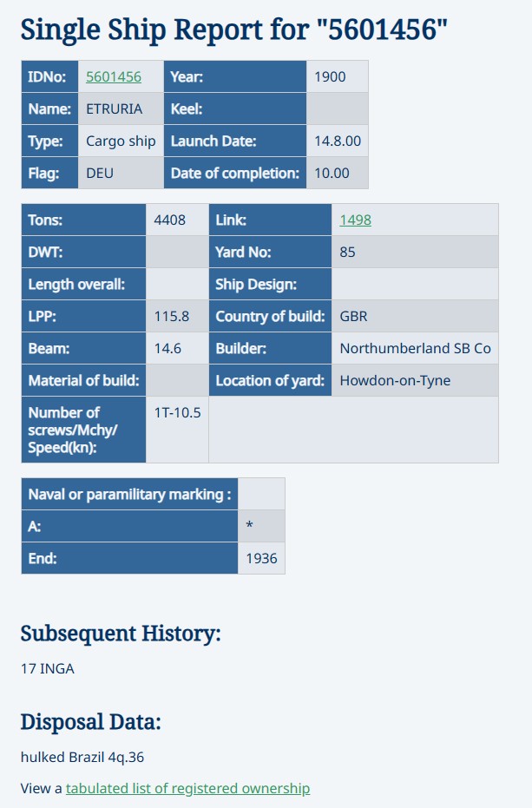
Task: Open the IDNo link 5601456
Action: (114, 76)
